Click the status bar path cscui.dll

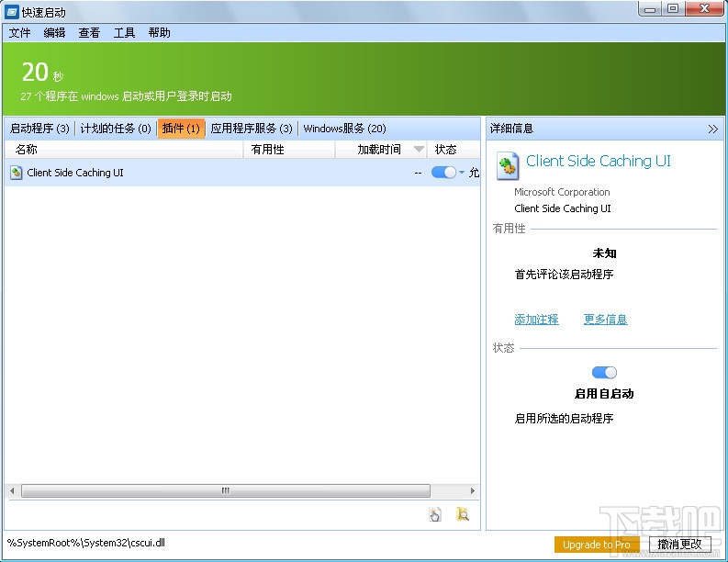pos(86,543)
